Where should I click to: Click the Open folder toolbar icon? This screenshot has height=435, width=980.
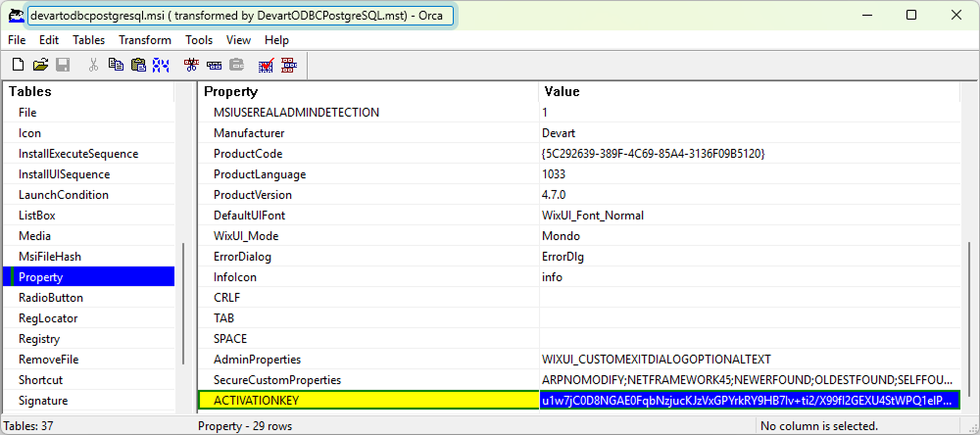[40, 65]
